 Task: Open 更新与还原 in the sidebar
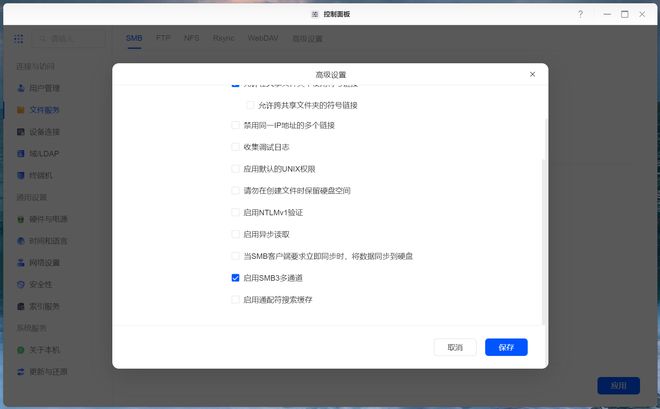[x=48, y=371]
